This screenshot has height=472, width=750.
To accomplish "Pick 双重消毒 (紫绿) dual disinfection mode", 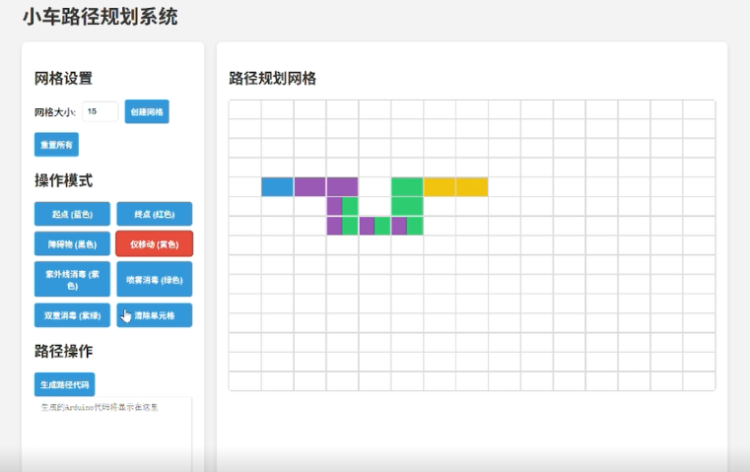I will pos(72,315).
